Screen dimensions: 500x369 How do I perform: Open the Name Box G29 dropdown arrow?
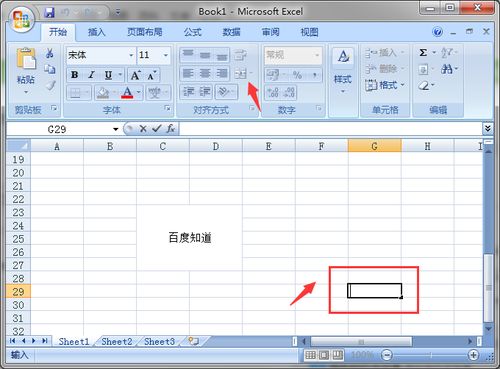coord(116,129)
